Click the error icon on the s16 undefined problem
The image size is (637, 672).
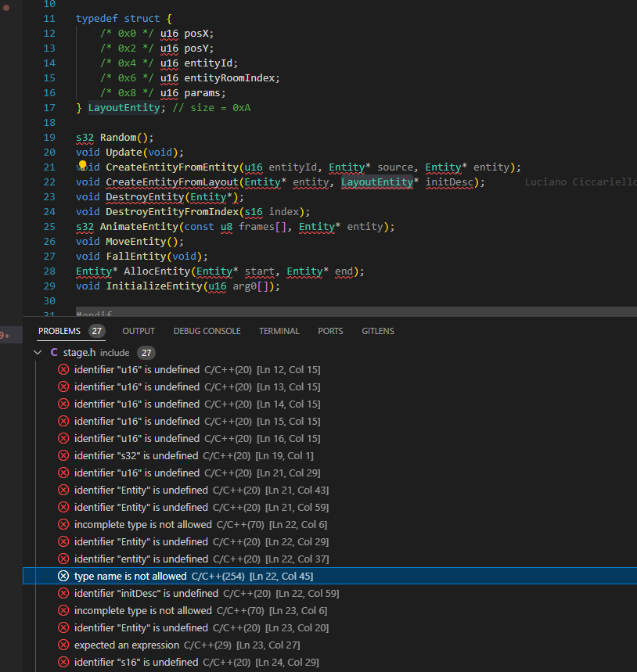point(63,662)
